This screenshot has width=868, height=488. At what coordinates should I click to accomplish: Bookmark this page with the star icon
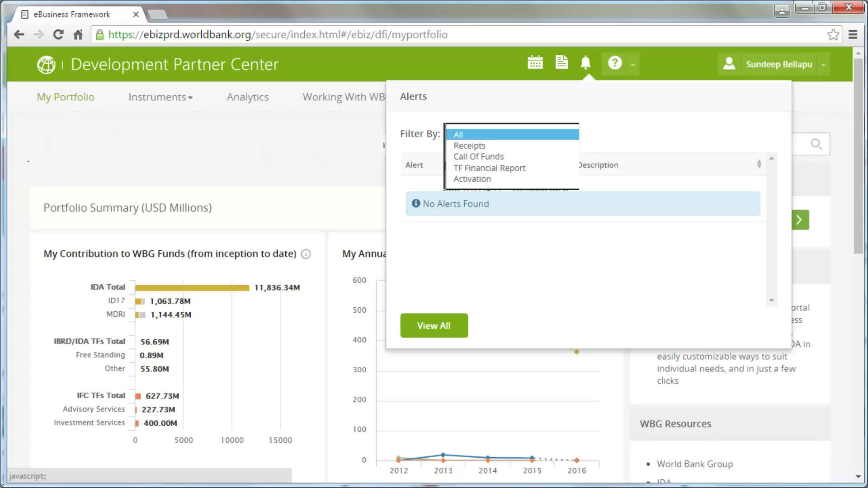pyautogui.click(x=833, y=34)
